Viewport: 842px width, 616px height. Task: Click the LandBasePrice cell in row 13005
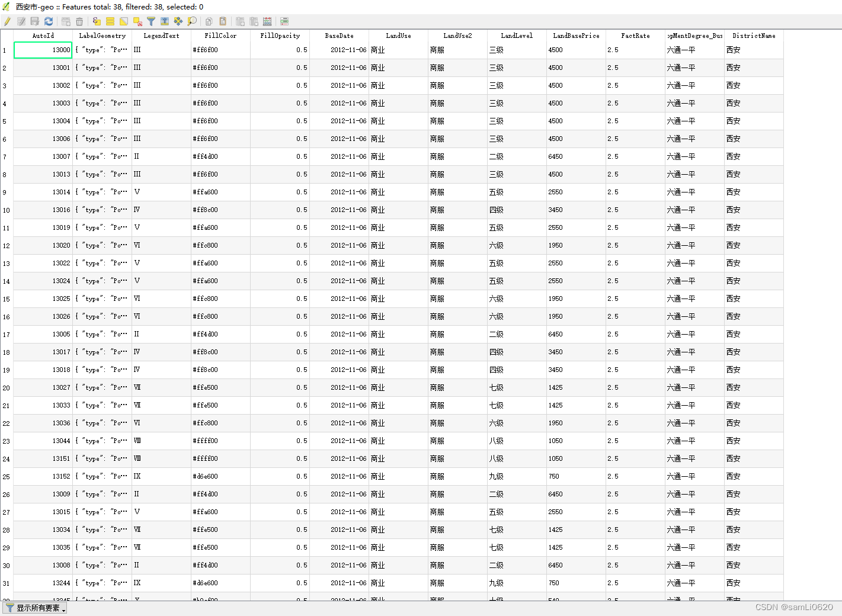(x=576, y=334)
